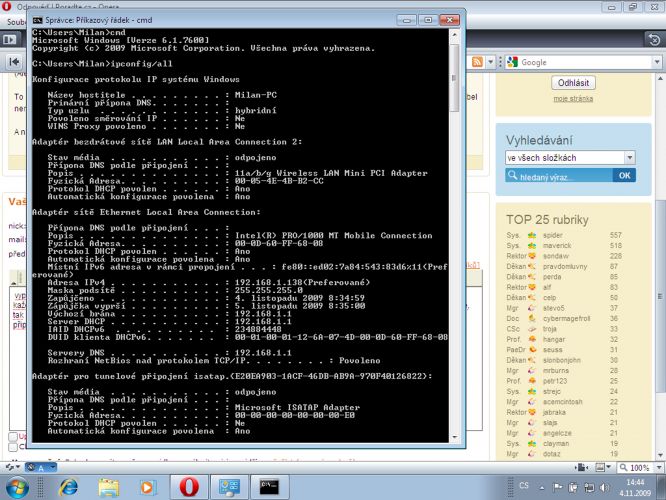The image size is (666, 500).
Task: Click cmd scrollbar up arrow
Action: 454,35
